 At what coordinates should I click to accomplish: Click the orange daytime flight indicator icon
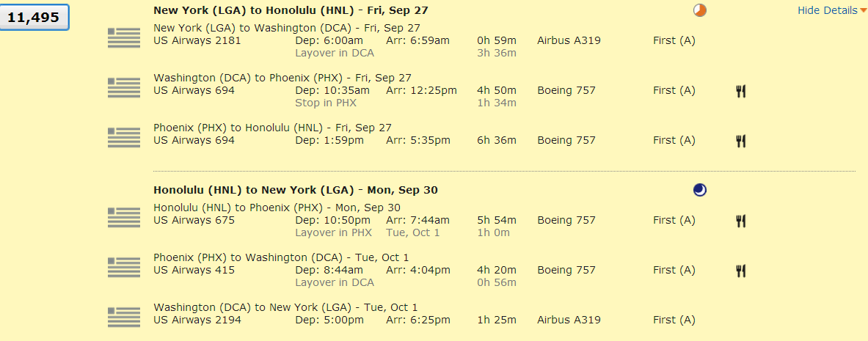click(x=700, y=10)
